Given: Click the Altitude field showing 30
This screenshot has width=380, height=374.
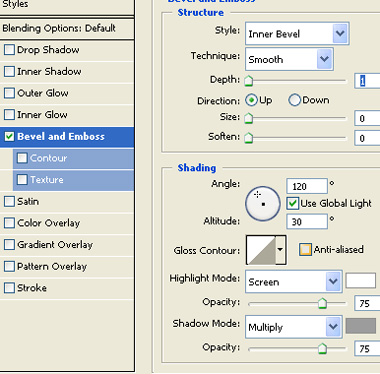Looking at the screenshot, I should click(x=307, y=221).
